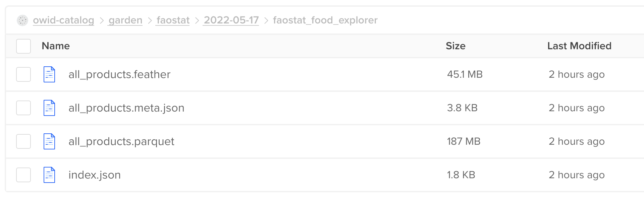Check the checkbox for all_products.parquet
This screenshot has width=644, height=197.
23,141
